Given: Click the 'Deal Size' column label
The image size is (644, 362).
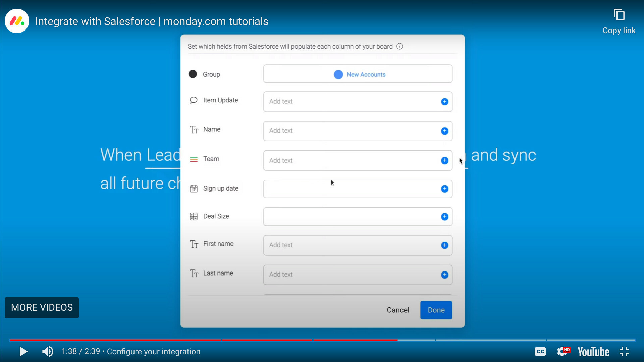Looking at the screenshot, I should pos(216,216).
